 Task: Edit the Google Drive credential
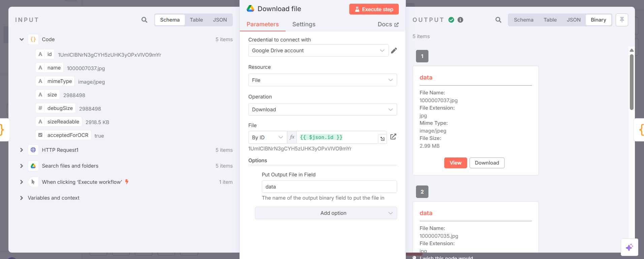pos(394,51)
